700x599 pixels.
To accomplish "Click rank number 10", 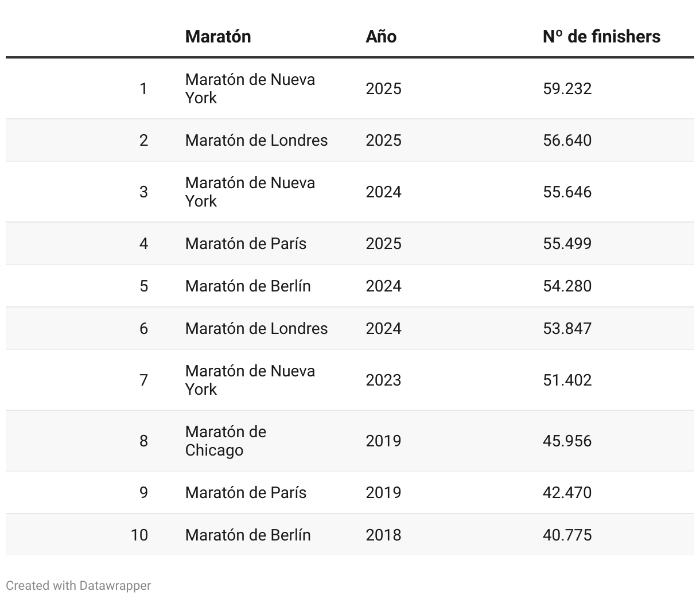I will 139,535.
